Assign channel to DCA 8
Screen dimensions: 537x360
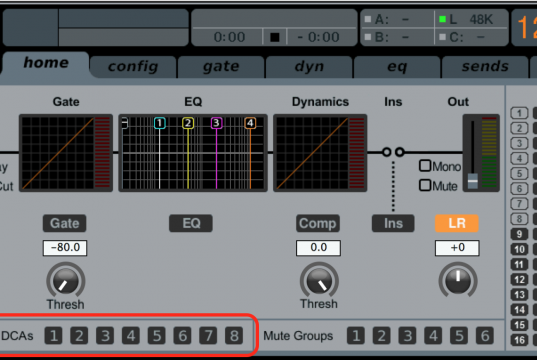[234, 336]
